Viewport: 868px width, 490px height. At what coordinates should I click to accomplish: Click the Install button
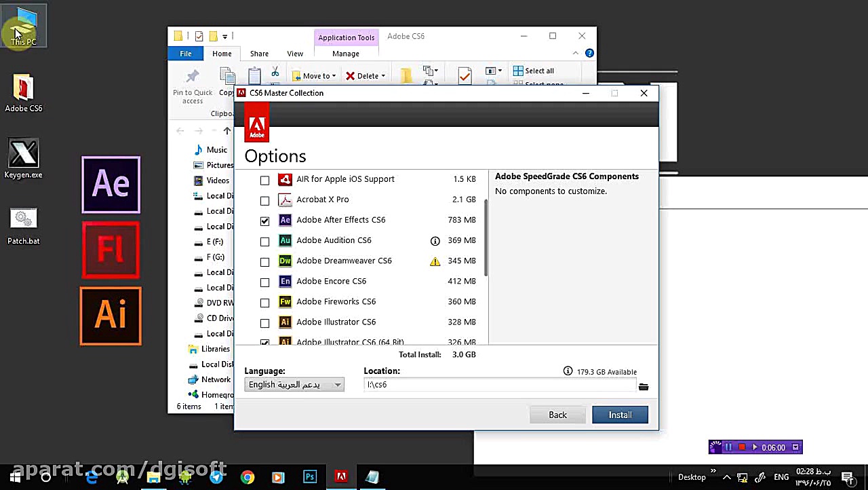pyautogui.click(x=620, y=415)
